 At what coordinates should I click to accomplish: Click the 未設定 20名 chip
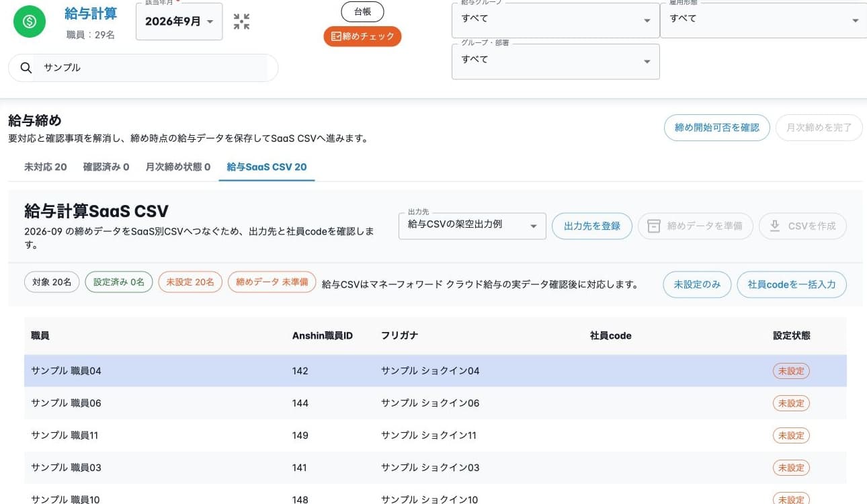click(190, 282)
